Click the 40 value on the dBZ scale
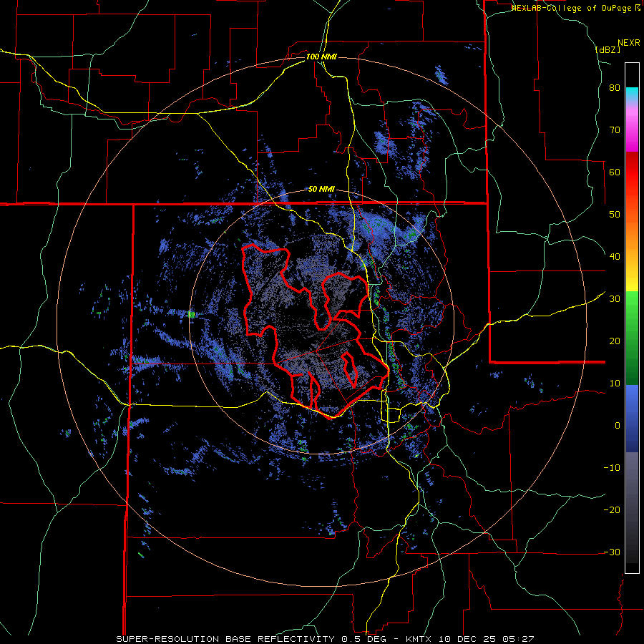Image resolution: width=644 pixels, height=644 pixels. (x=615, y=257)
